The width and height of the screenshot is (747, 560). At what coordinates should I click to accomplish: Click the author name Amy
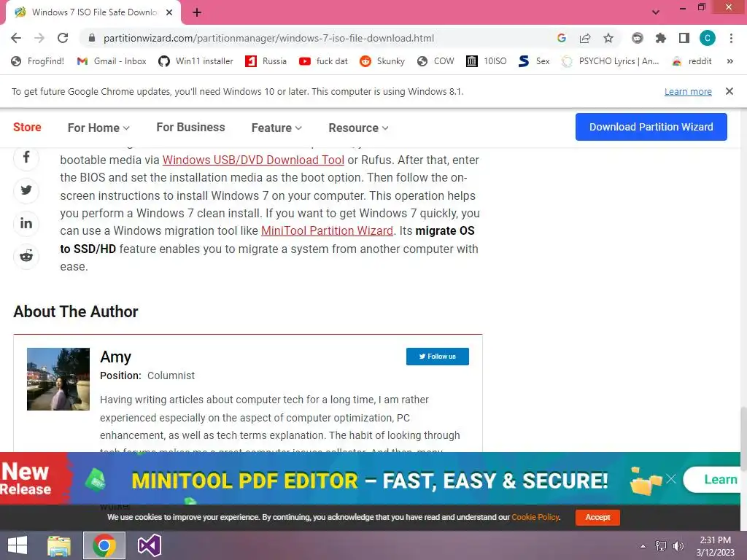[115, 357]
